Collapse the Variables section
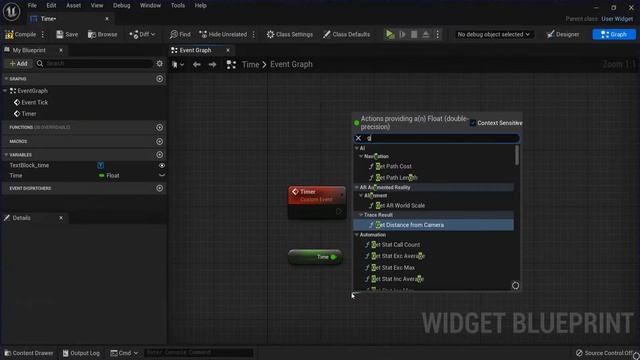 (x=6, y=155)
